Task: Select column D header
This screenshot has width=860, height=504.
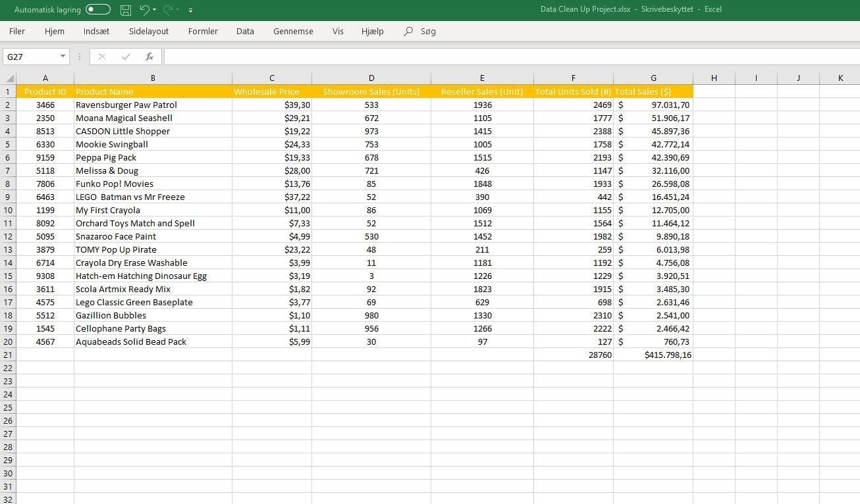Action: coord(371,78)
